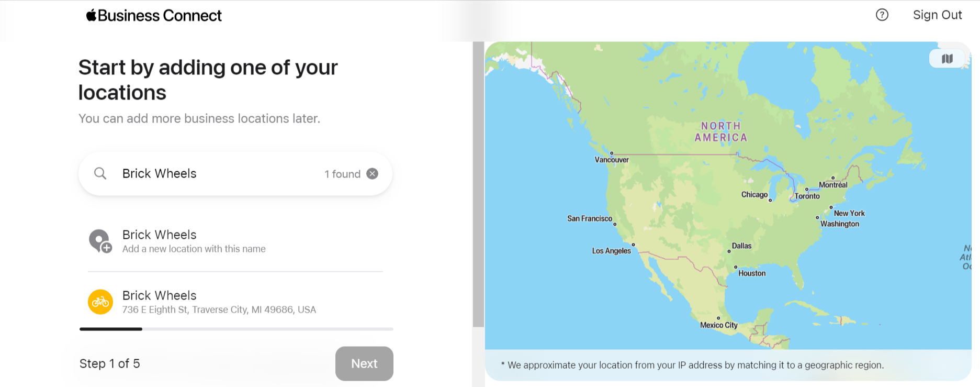Click the Next button
Viewport: 980px width, 387px height.
pyautogui.click(x=364, y=363)
